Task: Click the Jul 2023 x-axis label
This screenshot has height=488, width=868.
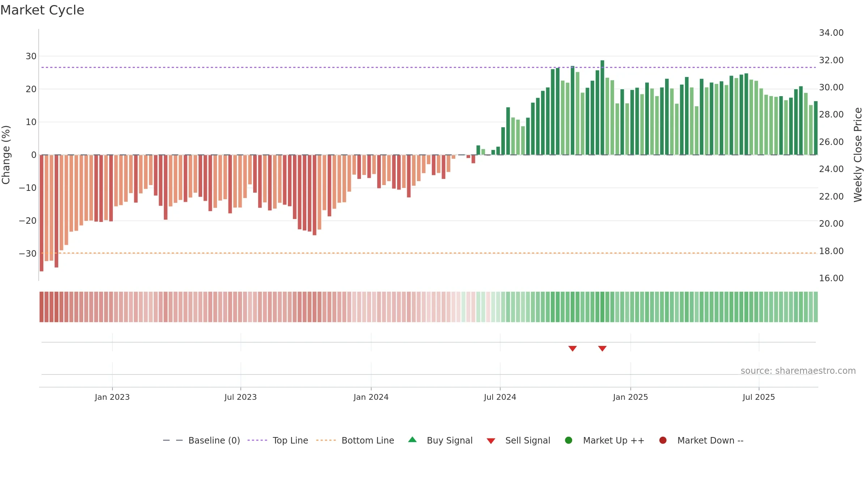Action: 241,397
